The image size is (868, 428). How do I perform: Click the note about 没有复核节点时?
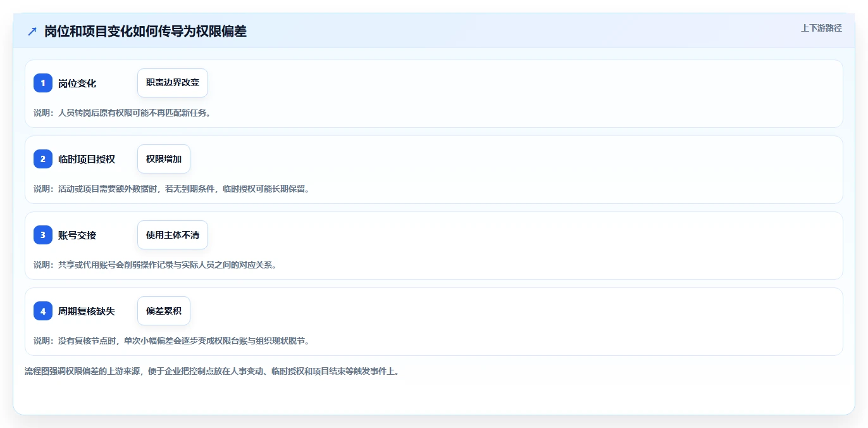[171, 341]
